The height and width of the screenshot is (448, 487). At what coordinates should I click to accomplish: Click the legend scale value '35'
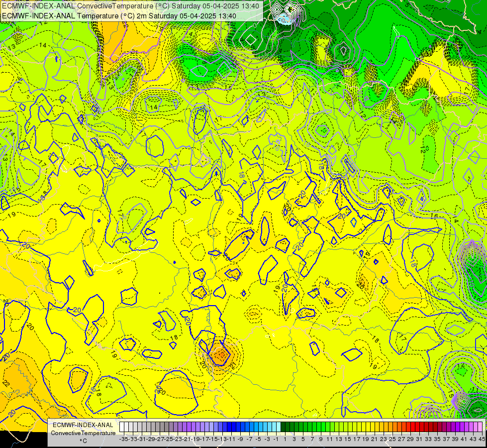pyautogui.click(x=437, y=440)
